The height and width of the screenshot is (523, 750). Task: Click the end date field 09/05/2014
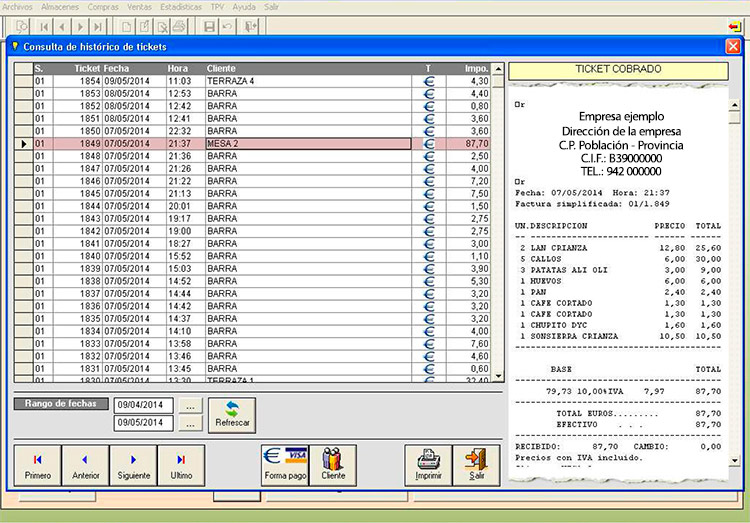[x=143, y=423]
